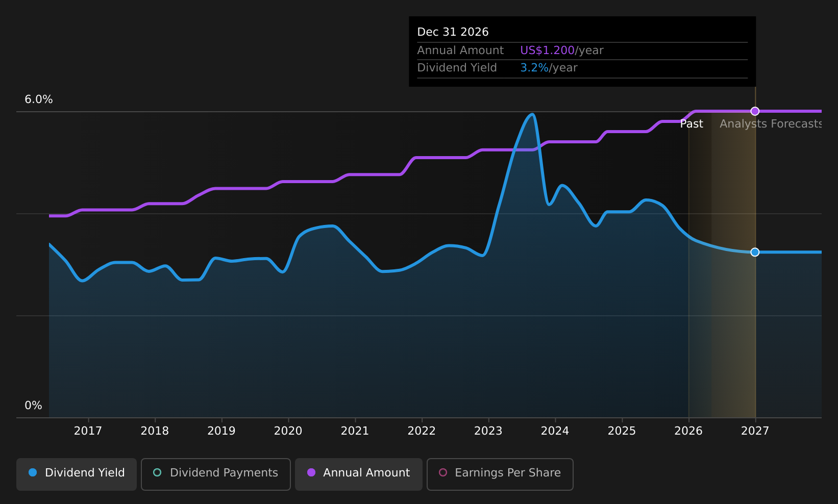Click the 0% y-axis label
838x504 pixels.
(34, 406)
